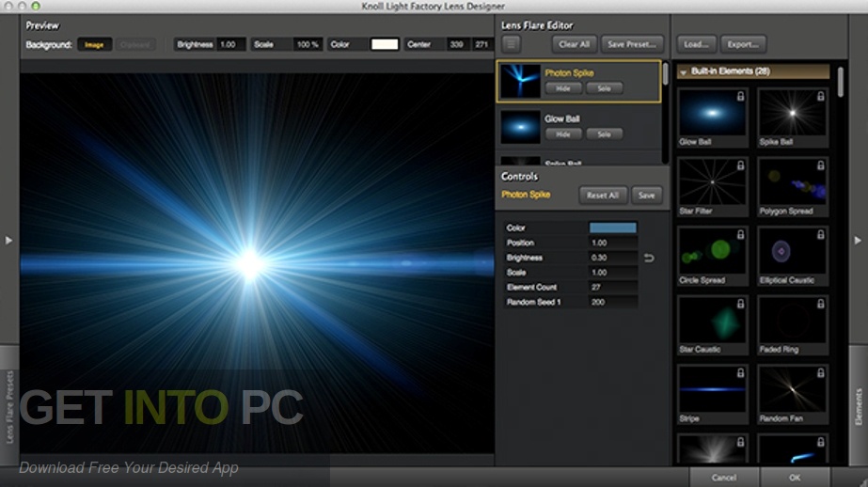Expand the left panel with the arrow
The height and width of the screenshot is (487, 868).
point(8,240)
